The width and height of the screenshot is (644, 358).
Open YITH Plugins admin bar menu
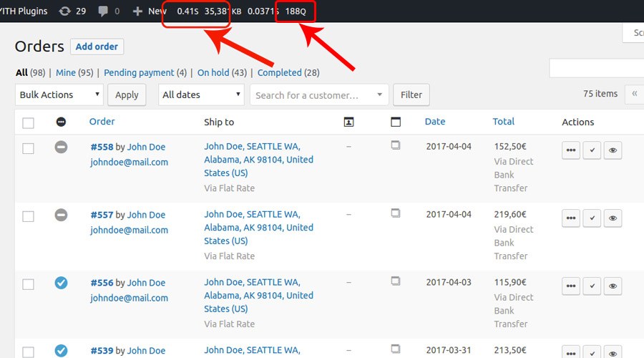click(24, 11)
